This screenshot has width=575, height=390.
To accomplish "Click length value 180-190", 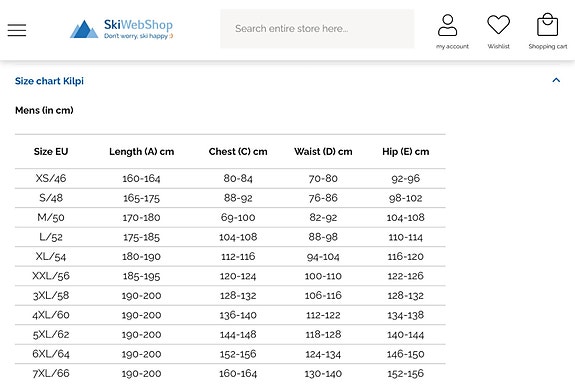I will (x=142, y=257).
